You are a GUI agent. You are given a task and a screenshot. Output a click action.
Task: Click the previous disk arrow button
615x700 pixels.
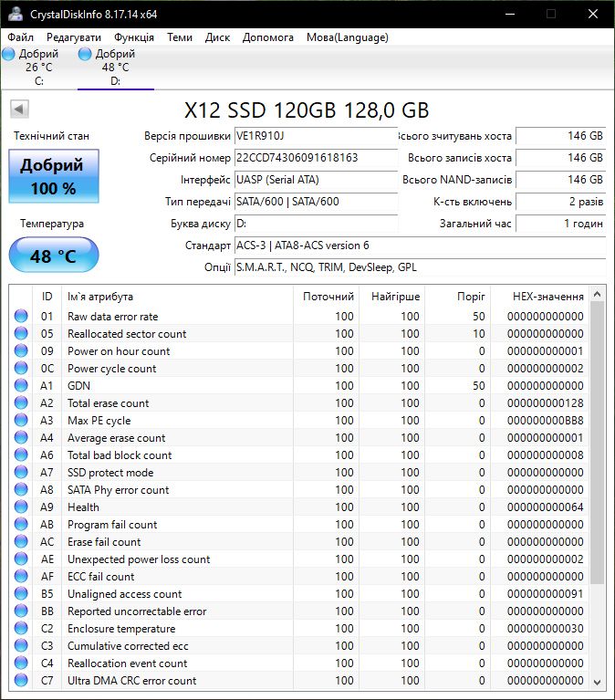point(19,109)
